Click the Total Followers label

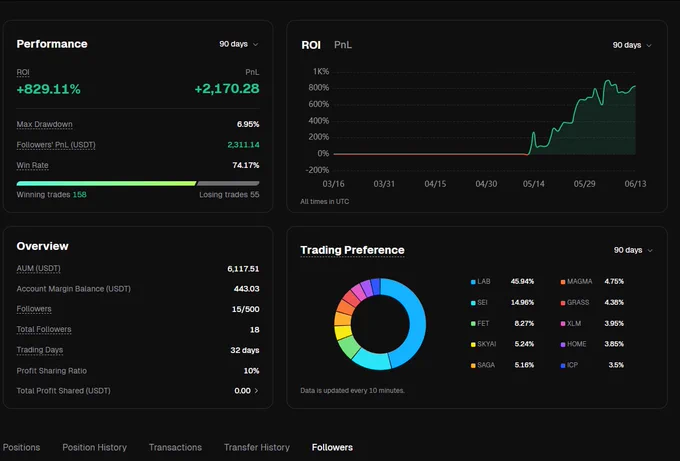click(44, 329)
